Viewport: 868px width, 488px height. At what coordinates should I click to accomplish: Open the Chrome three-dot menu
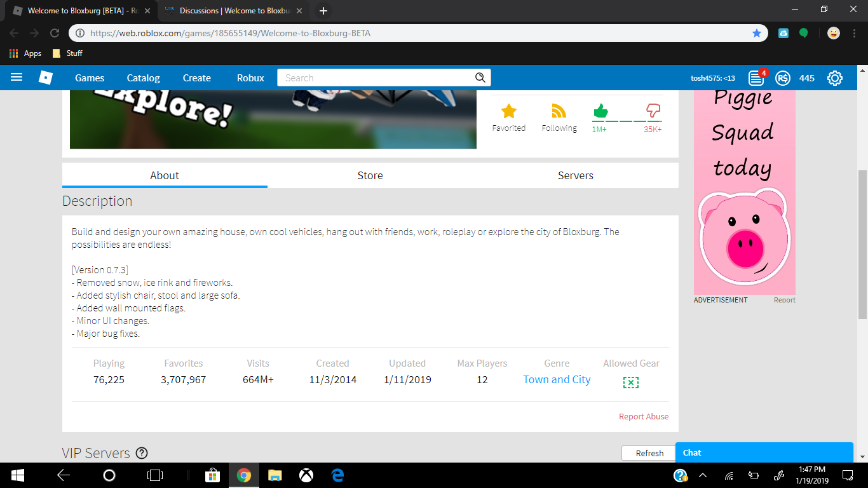click(x=854, y=33)
